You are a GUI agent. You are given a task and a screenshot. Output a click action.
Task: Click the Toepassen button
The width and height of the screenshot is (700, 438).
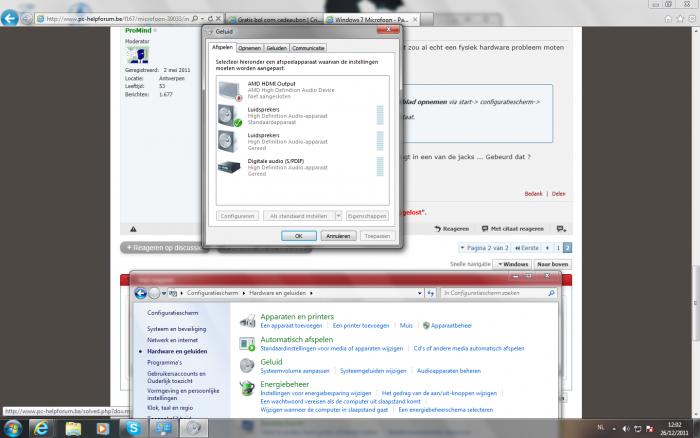(377, 236)
